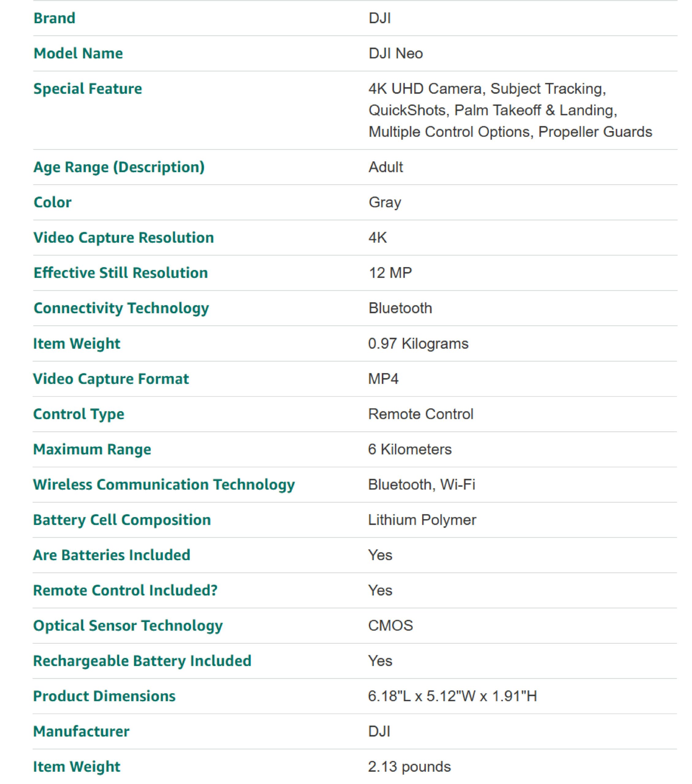
Task: Select the Lithium Polymer value
Action: coord(422,520)
